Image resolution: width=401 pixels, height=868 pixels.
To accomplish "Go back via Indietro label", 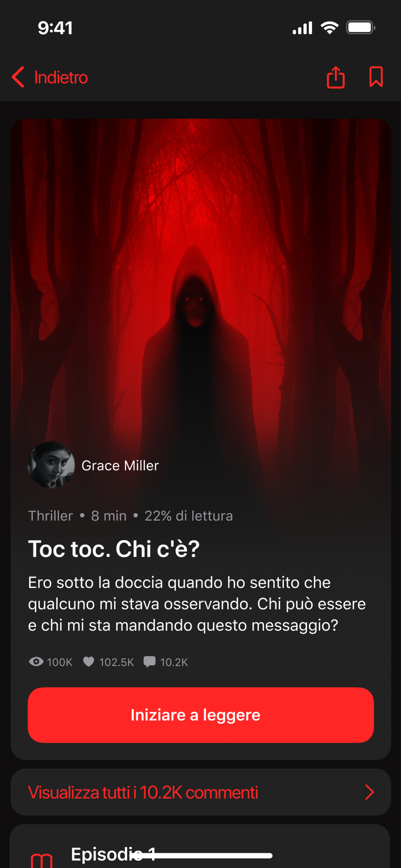I will click(61, 77).
